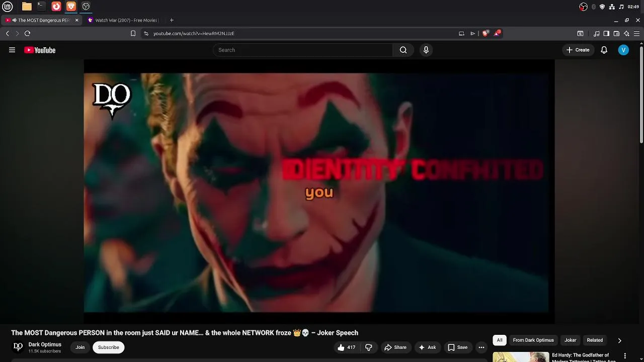This screenshot has height=362, width=644.
Task: Click the YouTube Search field
Action: pyautogui.click(x=303, y=50)
